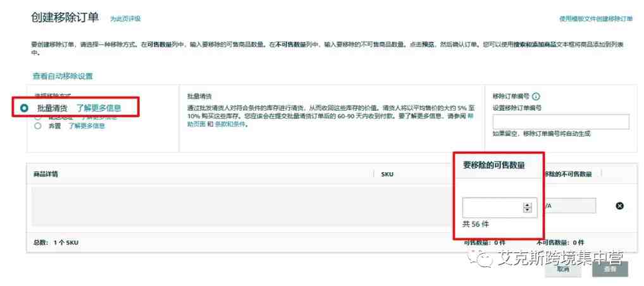Click the disabled N/A unsellable quantity field
This screenshot has height=286, width=644.
(570, 206)
